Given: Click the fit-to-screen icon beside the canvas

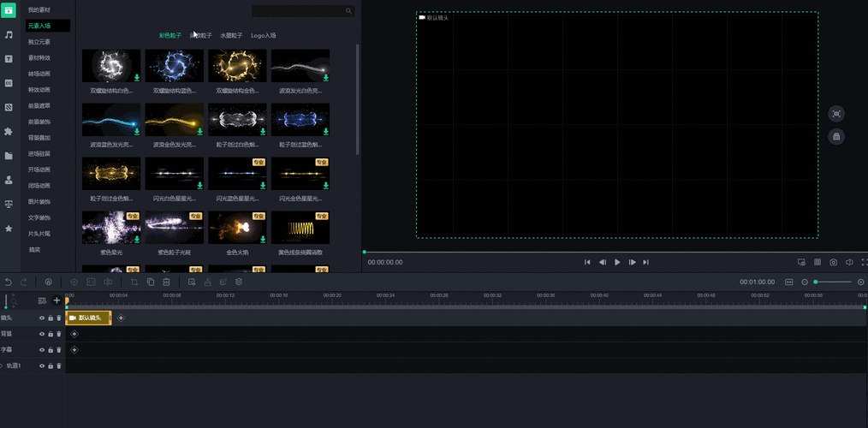Looking at the screenshot, I should pyautogui.click(x=836, y=114).
